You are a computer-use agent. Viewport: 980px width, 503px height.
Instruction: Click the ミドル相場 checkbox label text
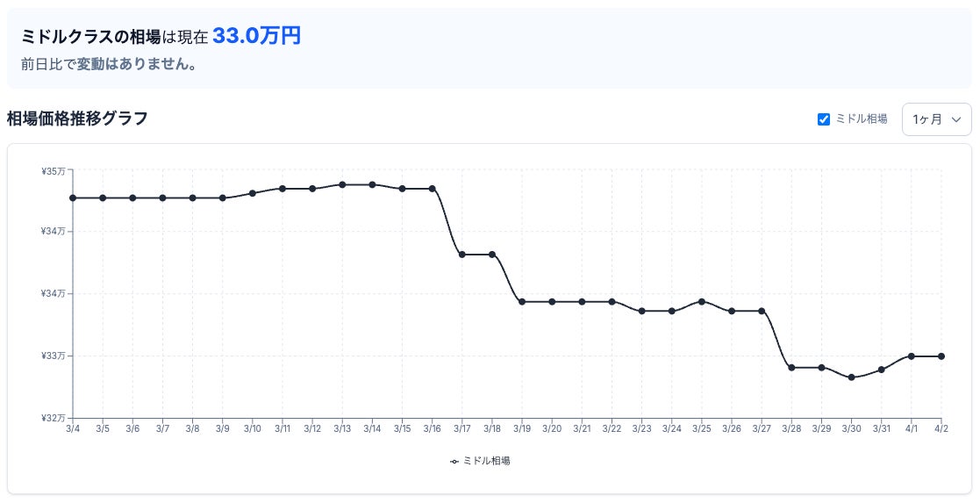click(x=862, y=119)
